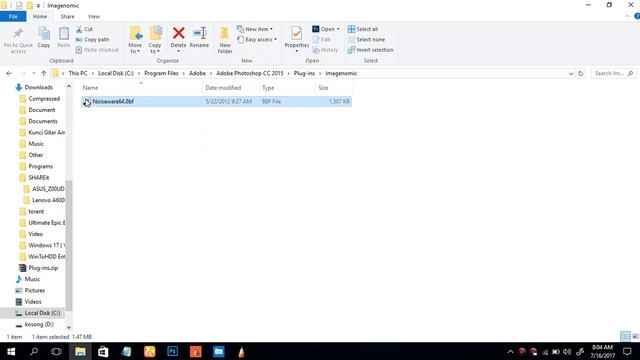Click Adobe Photoshop CC 2015 breadcrumb
This screenshot has height=360, width=640.
click(x=249, y=73)
